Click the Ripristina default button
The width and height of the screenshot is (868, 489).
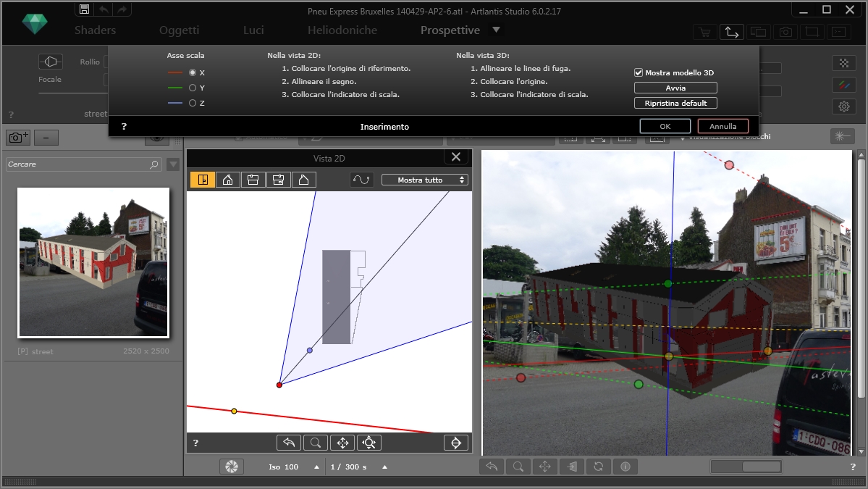675,103
